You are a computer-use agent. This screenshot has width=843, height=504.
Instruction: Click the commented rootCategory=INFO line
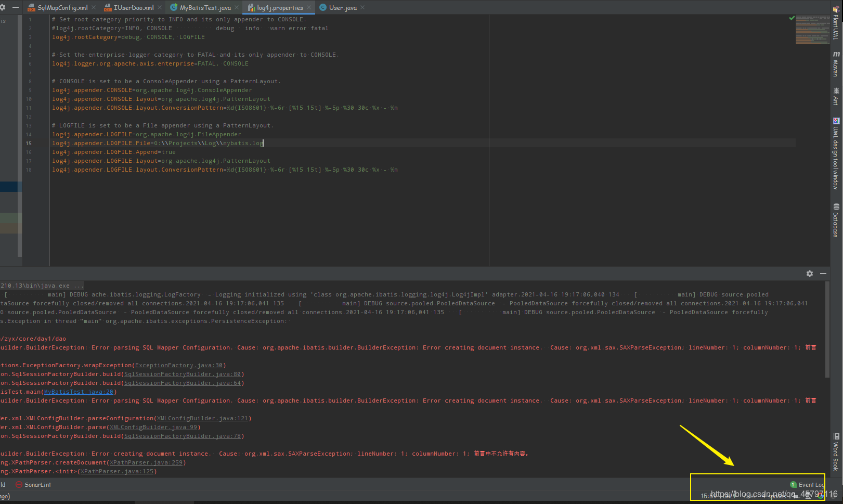click(190, 29)
